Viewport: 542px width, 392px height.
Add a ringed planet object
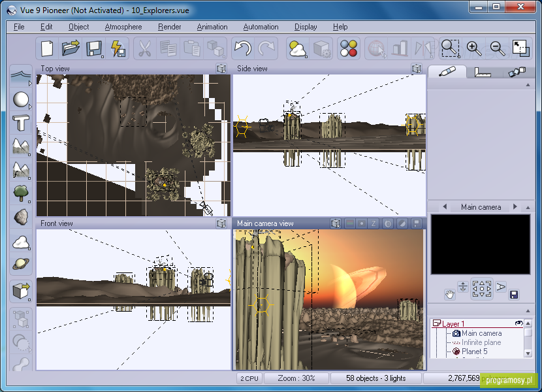(21, 265)
